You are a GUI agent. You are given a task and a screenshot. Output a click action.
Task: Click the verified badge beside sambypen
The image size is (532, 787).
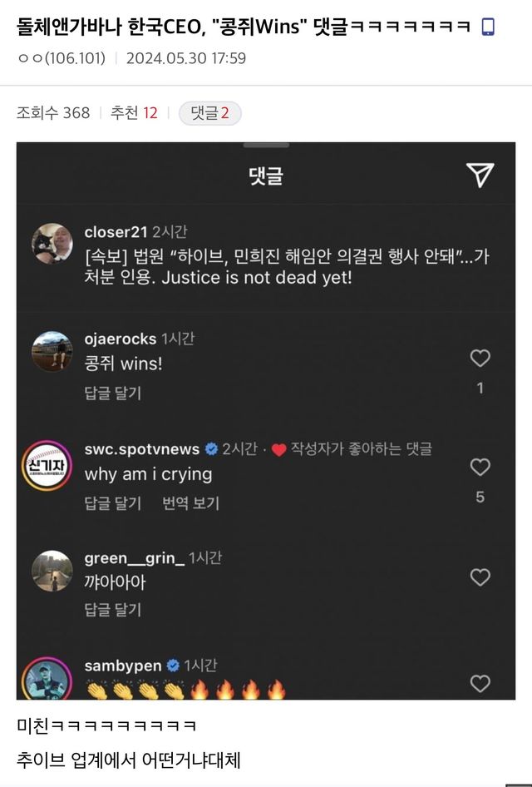tap(171, 665)
